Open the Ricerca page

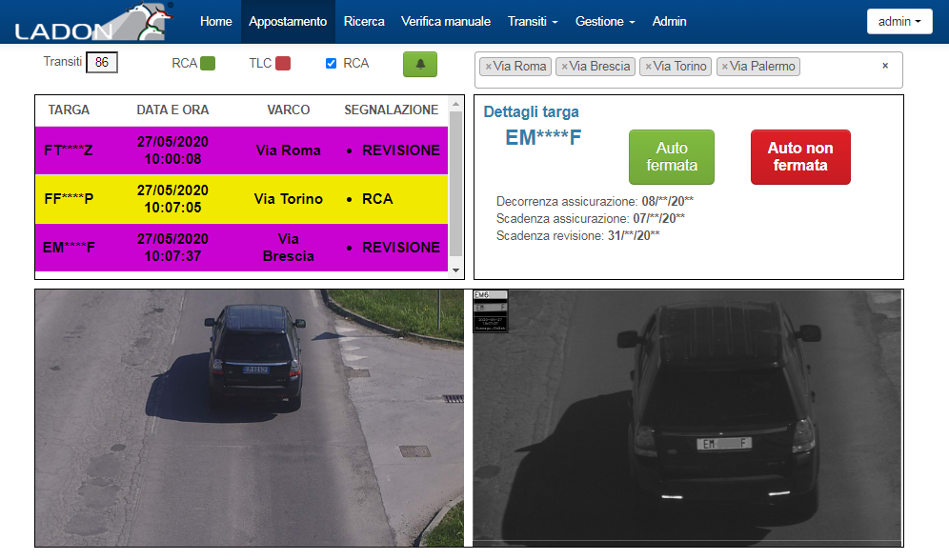(x=364, y=22)
